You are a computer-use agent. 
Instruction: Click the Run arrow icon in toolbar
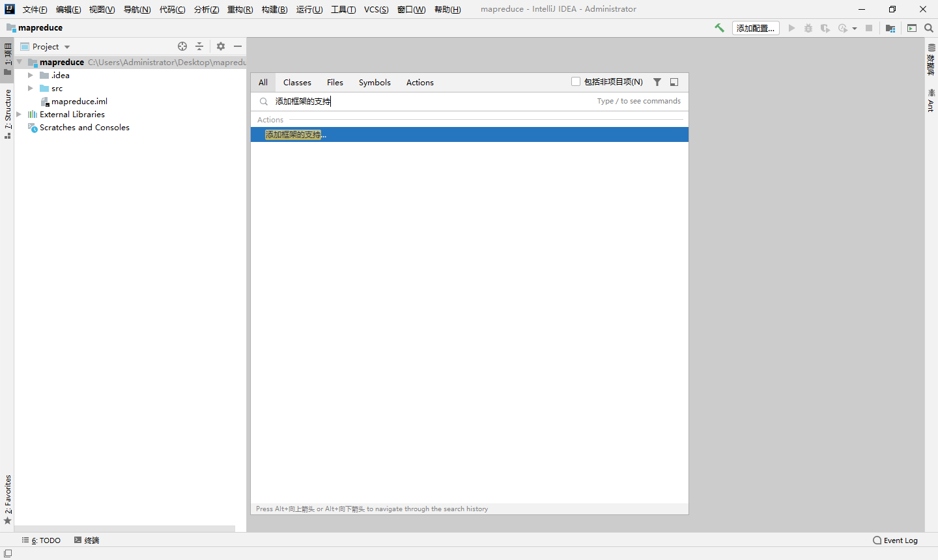791,28
